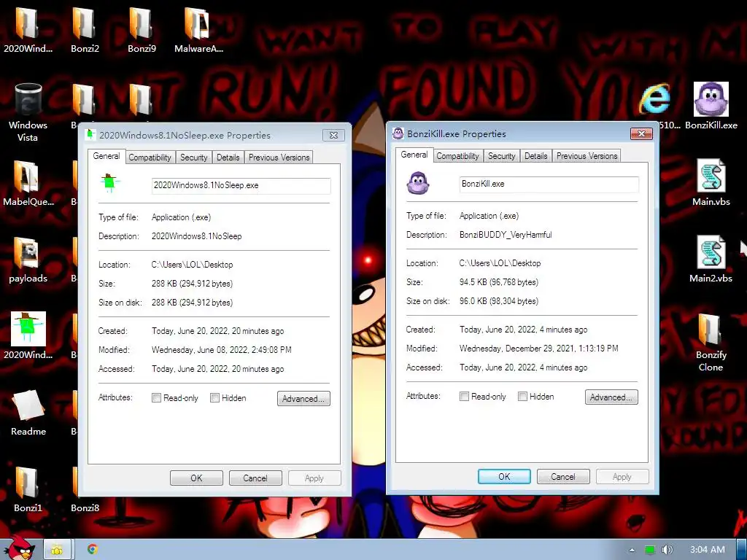Image resolution: width=747 pixels, height=560 pixels.
Task: Check Read-only in BonziKill.exe Properties
Action: (x=464, y=397)
